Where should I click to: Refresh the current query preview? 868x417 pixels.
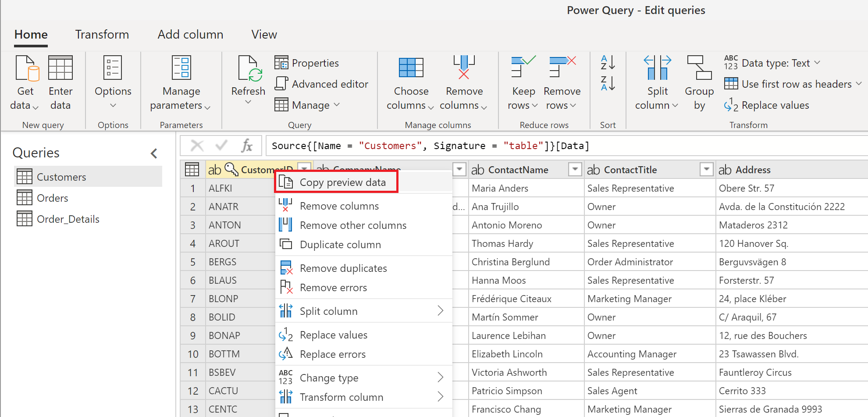(248, 81)
